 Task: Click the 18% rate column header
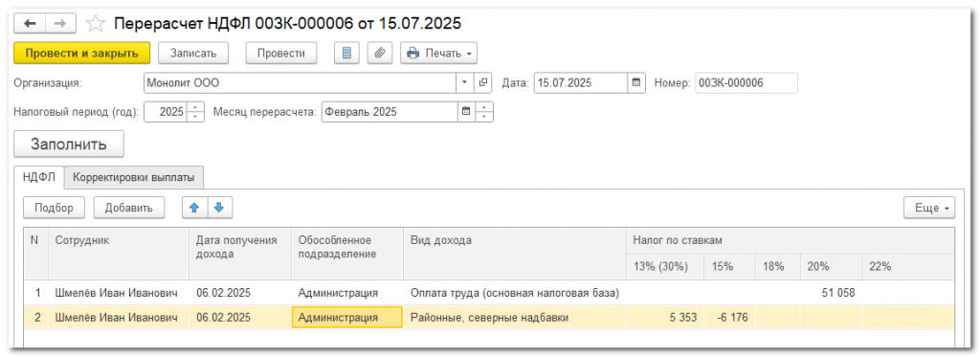click(x=777, y=266)
